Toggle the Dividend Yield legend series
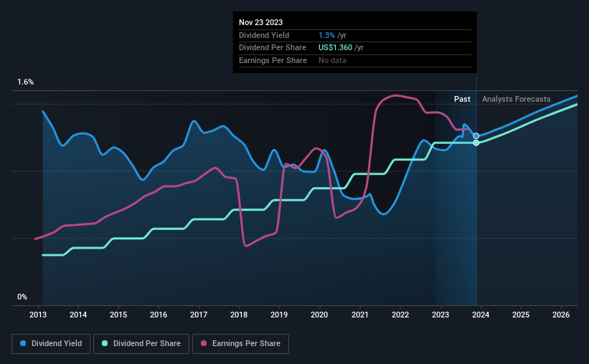The height and width of the screenshot is (364, 589). pos(51,344)
